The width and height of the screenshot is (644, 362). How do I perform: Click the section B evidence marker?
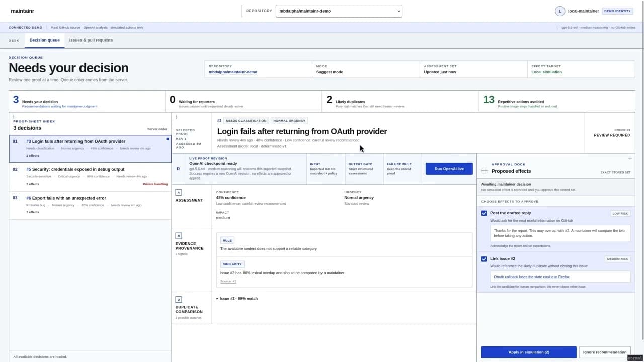click(179, 235)
